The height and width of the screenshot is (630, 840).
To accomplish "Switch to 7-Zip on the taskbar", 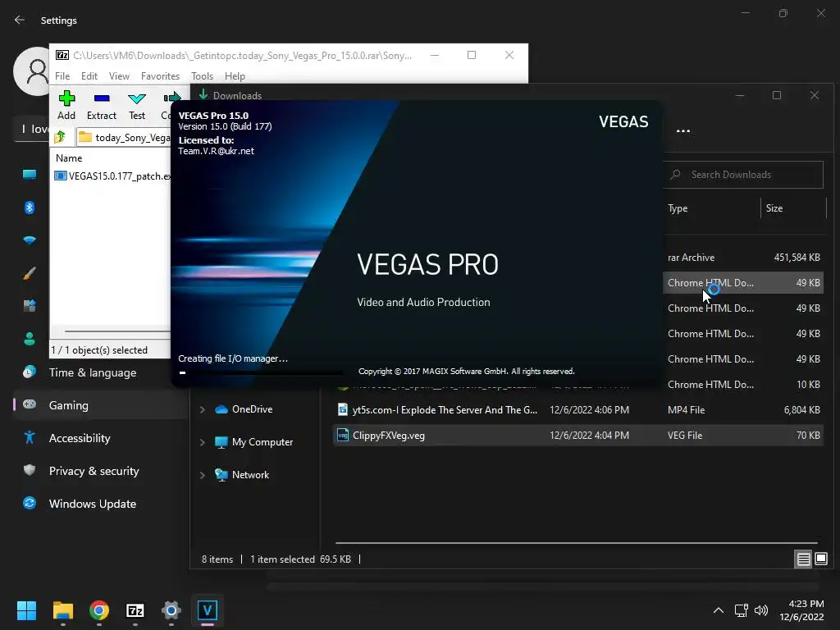I will coord(135,610).
